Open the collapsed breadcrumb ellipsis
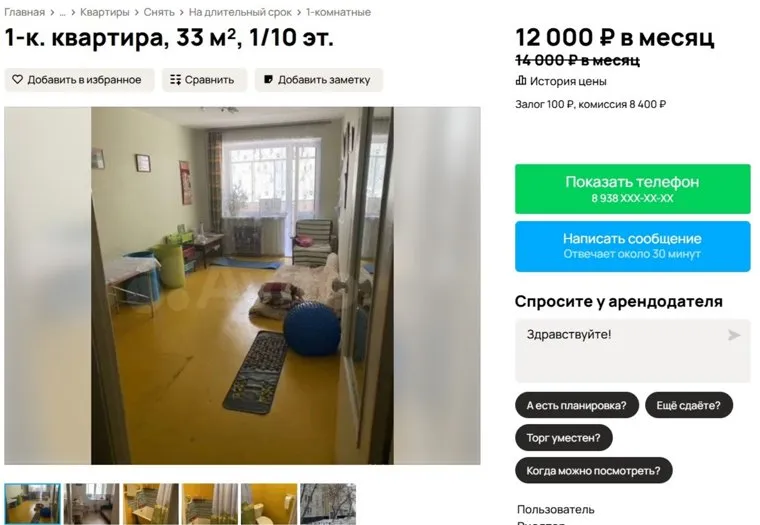Viewport: 760px width, 525px height. point(63,13)
